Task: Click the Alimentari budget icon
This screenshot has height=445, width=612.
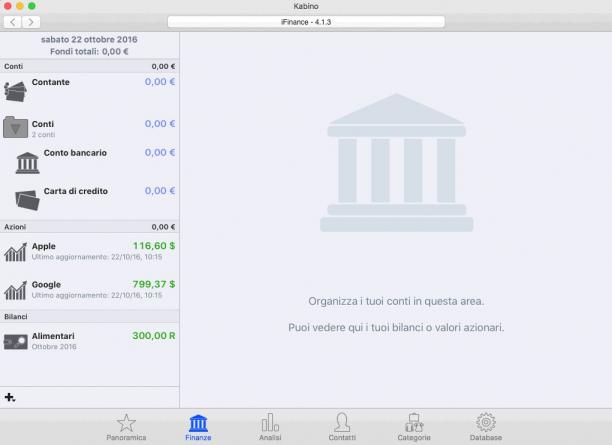Action: coord(16,342)
